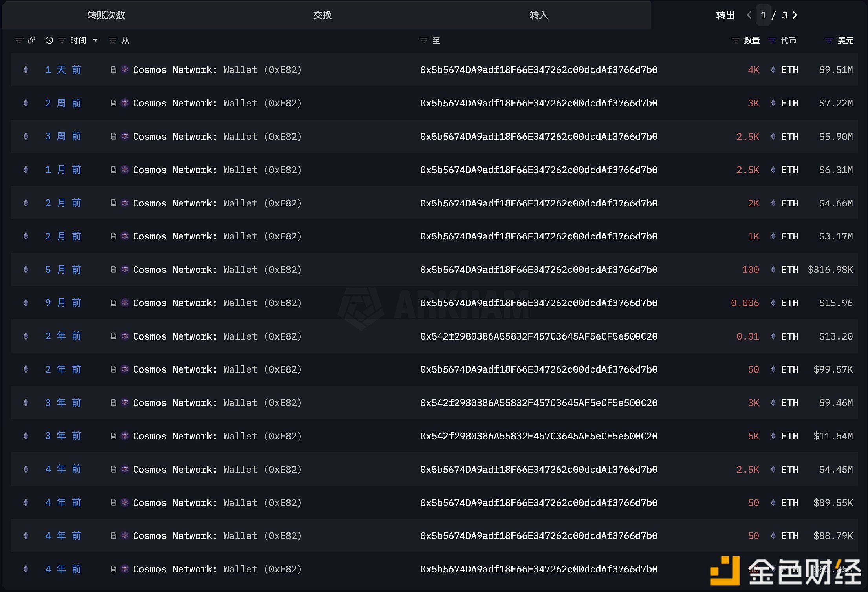Expand the 时间 sort dropdown arrow
868x592 pixels.
95,40
